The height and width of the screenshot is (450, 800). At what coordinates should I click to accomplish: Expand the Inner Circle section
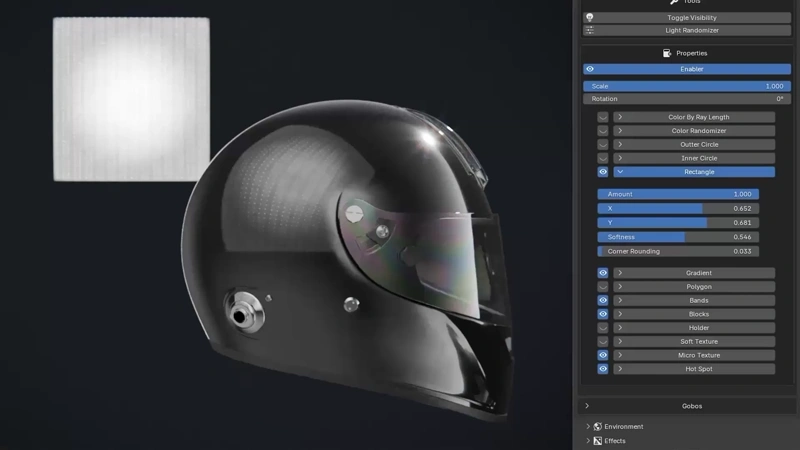pyautogui.click(x=620, y=159)
